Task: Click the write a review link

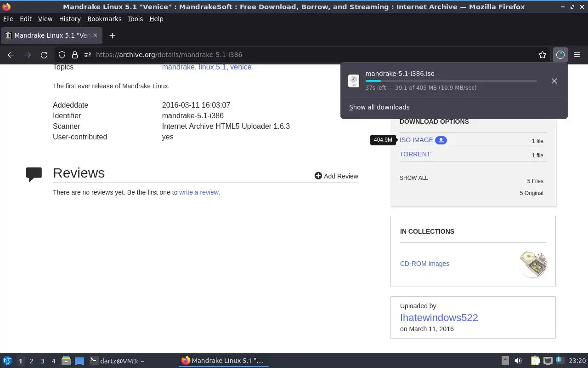Action: coord(198,192)
